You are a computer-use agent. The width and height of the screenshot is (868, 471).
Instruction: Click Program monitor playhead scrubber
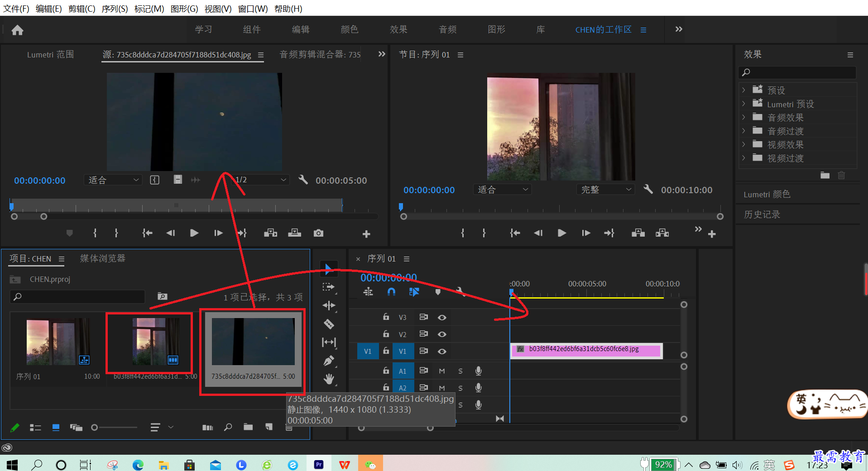point(401,207)
